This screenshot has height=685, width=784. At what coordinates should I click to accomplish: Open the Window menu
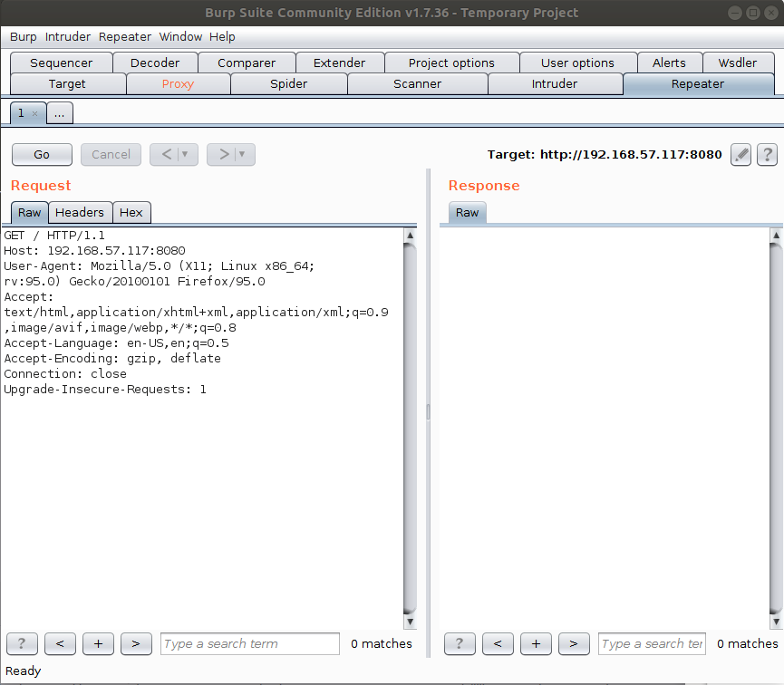click(x=180, y=37)
